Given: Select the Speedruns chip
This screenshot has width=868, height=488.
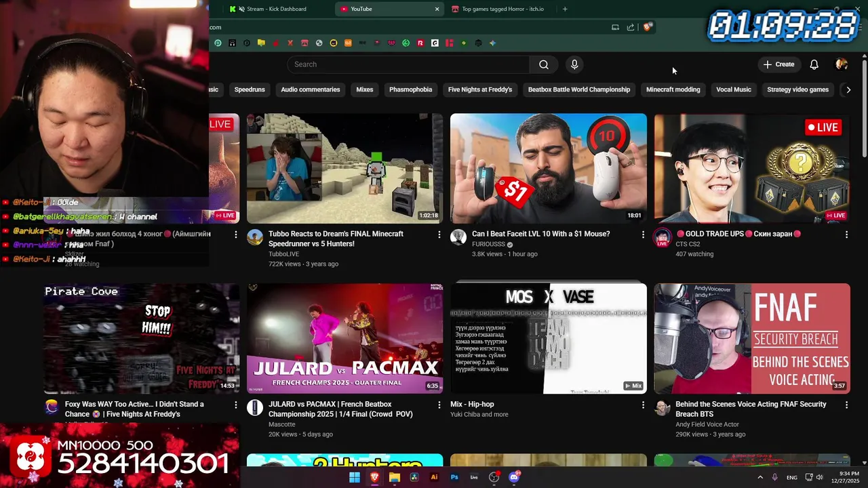Looking at the screenshot, I should click(x=250, y=89).
